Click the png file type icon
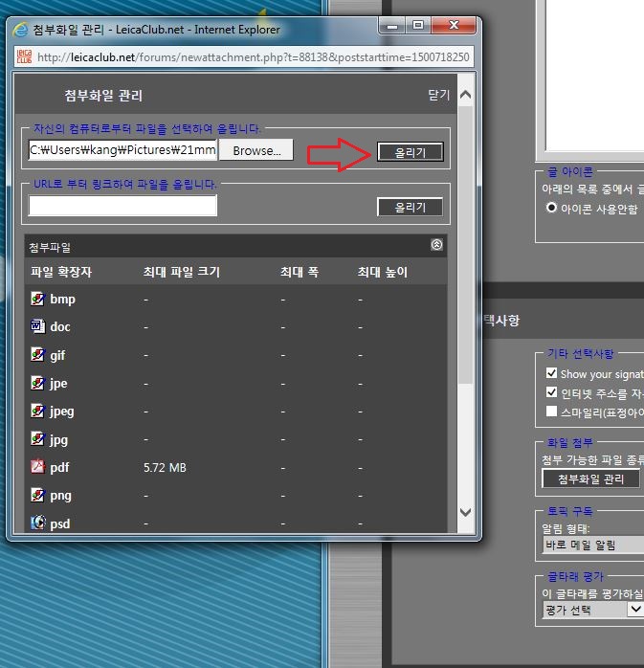Image resolution: width=644 pixels, height=668 pixels. pos(38,495)
